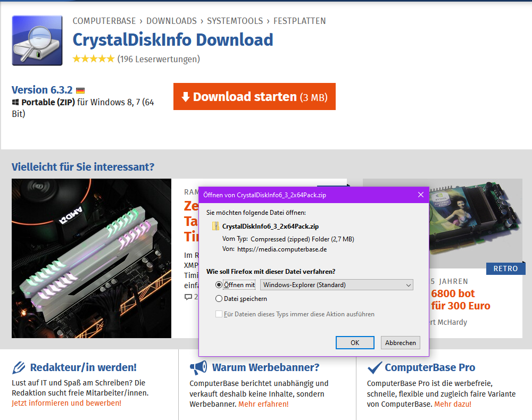The width and height of the screenshot is (532, 420).
Task: Select the "Öffnen mit" radio option
Action: [x=219, y=285]
